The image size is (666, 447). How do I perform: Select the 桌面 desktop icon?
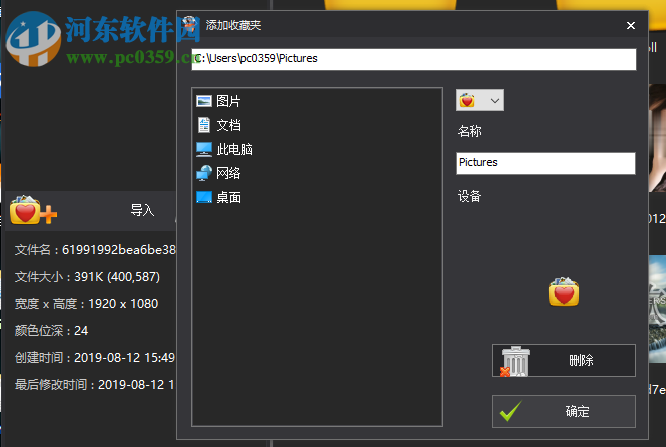coord(204,197)
